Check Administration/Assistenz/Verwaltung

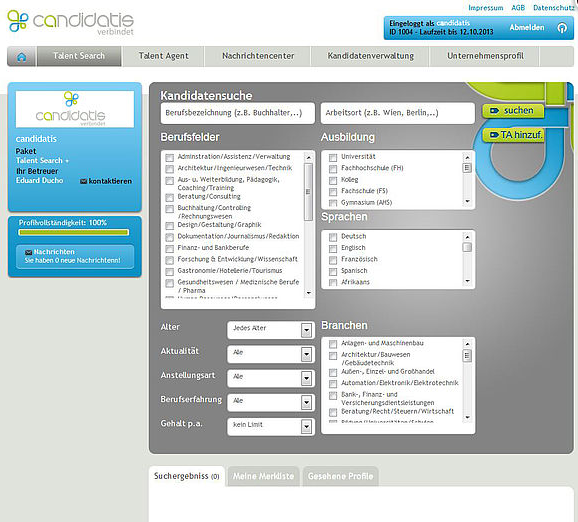click(x=170, y=158)
